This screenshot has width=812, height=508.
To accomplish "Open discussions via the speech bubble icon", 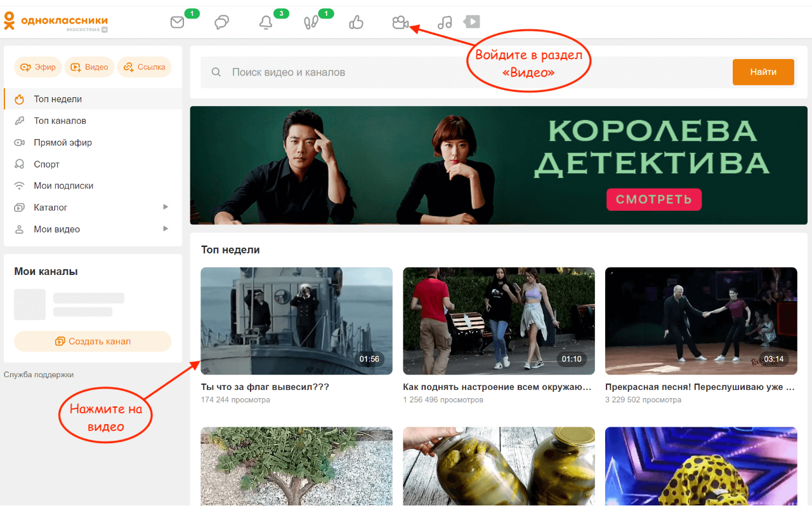I will click(221, 22).
